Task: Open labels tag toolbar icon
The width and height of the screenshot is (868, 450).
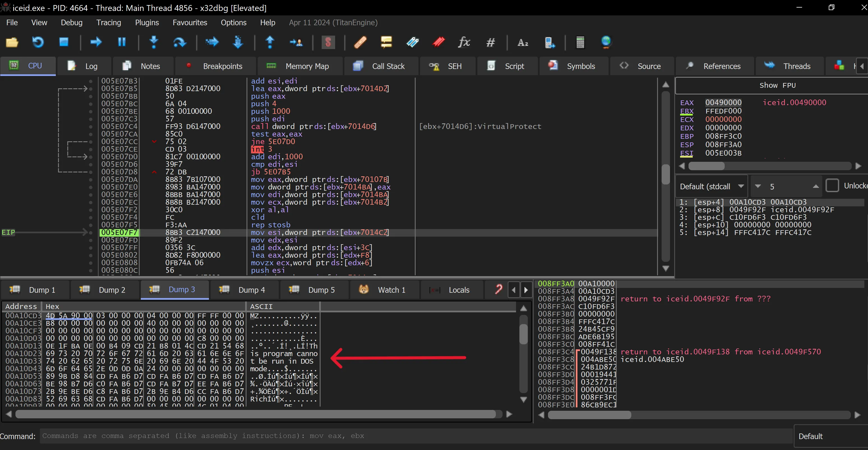Action: click(413, 42)
